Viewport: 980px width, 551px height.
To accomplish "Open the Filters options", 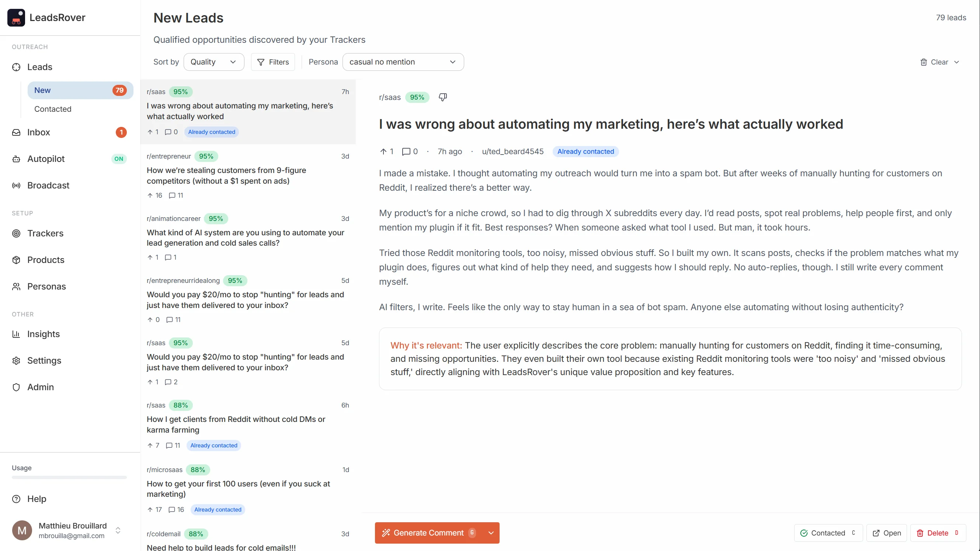I will coord(273,62).
